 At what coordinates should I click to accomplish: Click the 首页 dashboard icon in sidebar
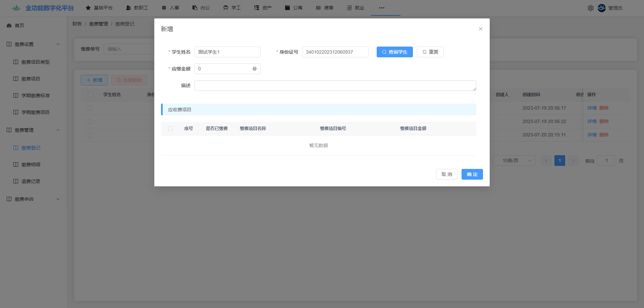tap(9, 25)
